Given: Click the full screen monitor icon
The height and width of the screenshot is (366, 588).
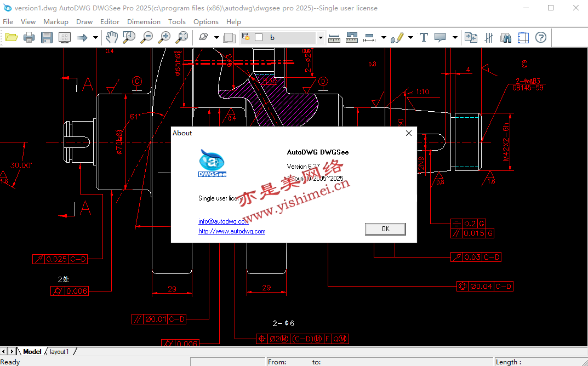Looking at the screenshot, I should point(65,37).
